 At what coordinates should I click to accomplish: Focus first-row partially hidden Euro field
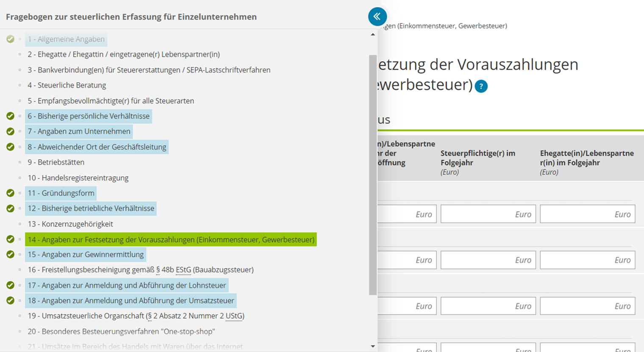click(x=407, y=214)
